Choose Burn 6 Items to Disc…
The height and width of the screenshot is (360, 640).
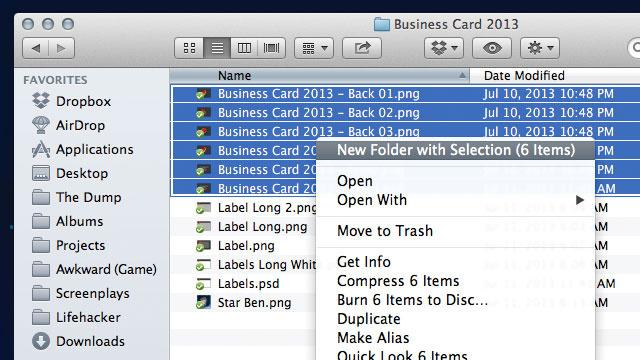(x=456, y=300)
